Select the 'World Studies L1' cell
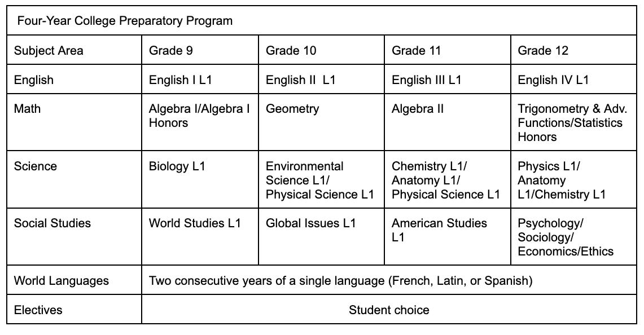 (x=195, y=223)
